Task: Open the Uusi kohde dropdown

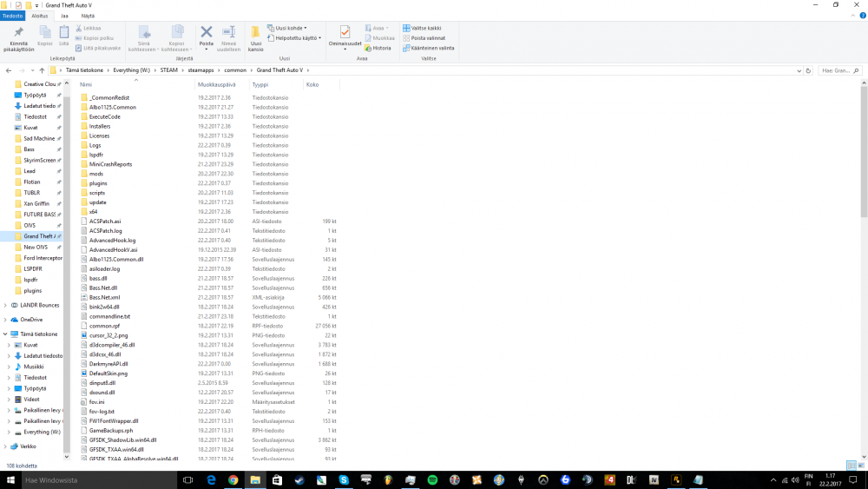Action: (286, 28)
